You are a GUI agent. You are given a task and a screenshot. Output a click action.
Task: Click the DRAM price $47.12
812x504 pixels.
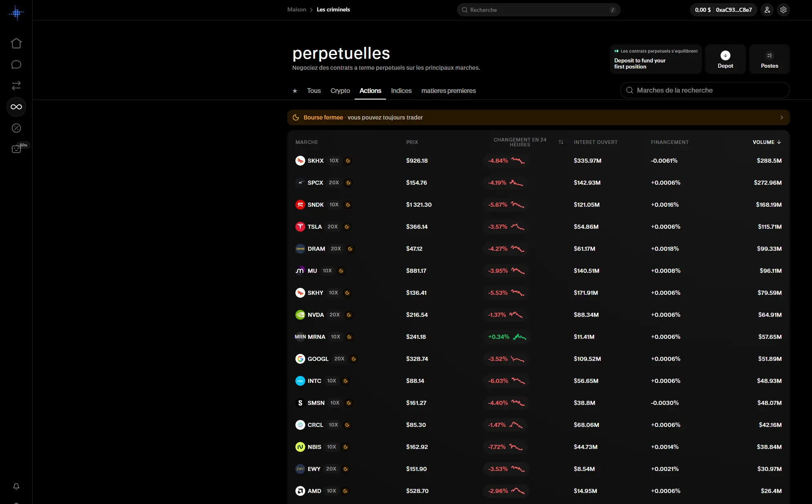point(414,249)
